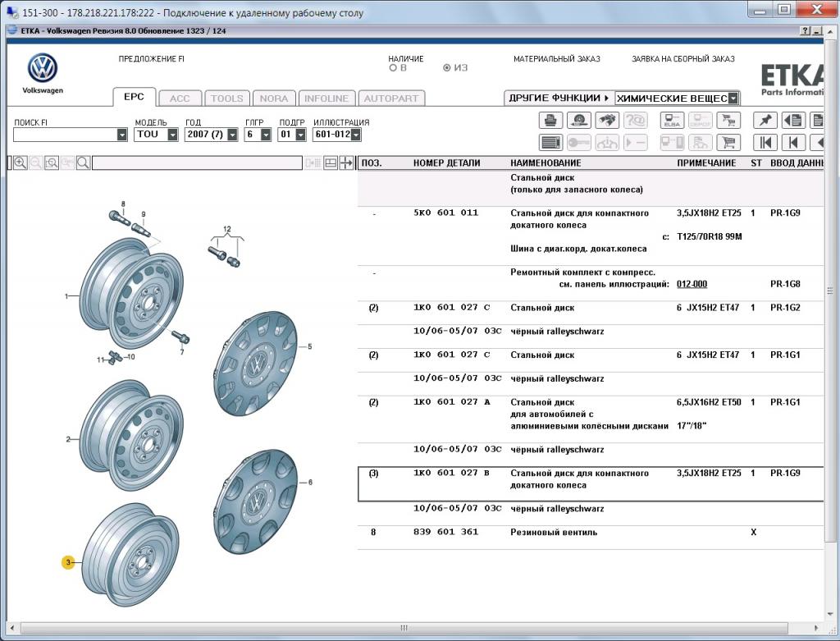The height and width of the screenshot is (641, 840).
Task: Toggle the split panel layout icon
Action: pos(331,163)
